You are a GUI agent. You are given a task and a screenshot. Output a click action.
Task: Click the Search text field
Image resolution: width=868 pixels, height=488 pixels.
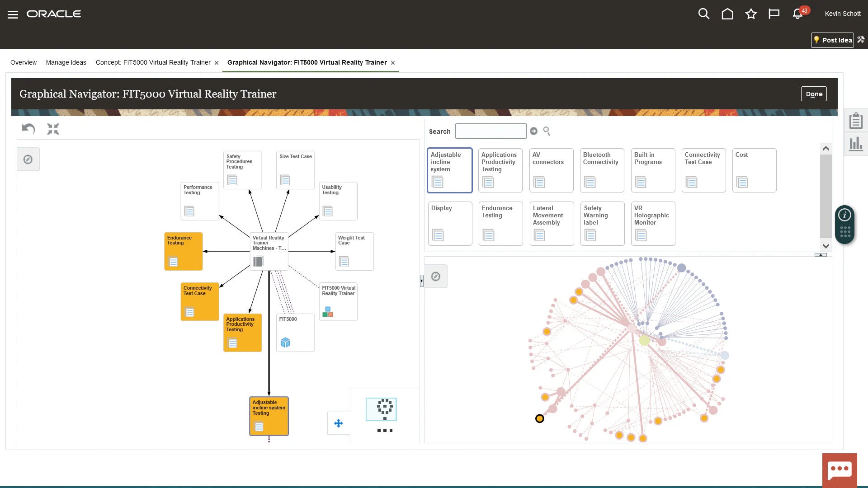click(491, 131)
